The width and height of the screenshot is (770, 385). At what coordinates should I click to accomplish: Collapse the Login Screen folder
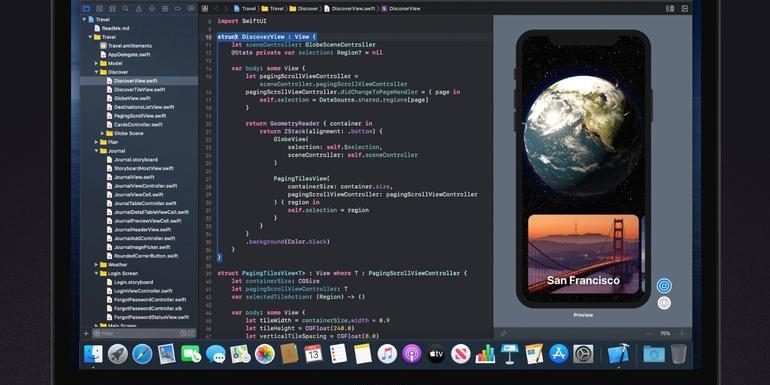(97, 274)
